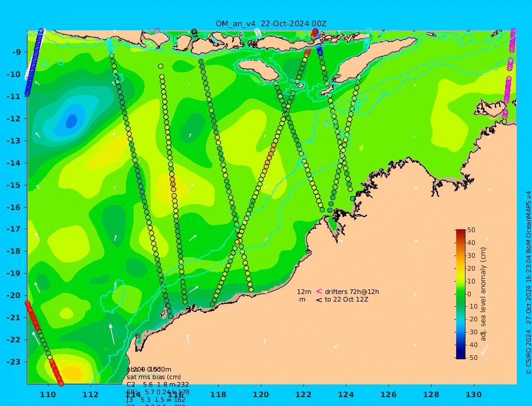Click the colorbar tick label 0
This screenshot has height=406, width=532.
[x=470, y=294]
